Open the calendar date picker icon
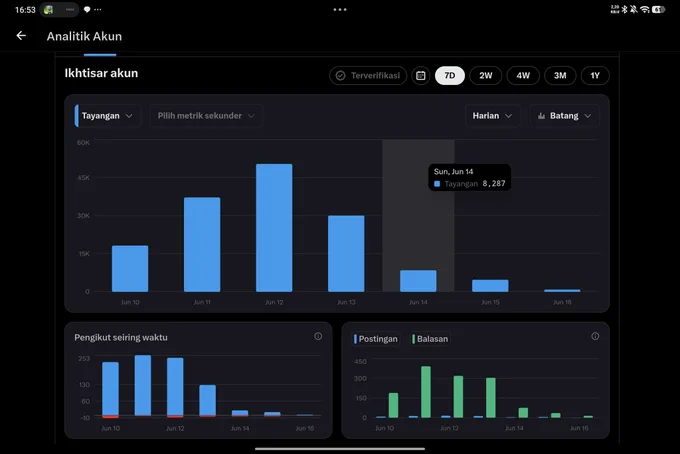 tap(421, 75)
